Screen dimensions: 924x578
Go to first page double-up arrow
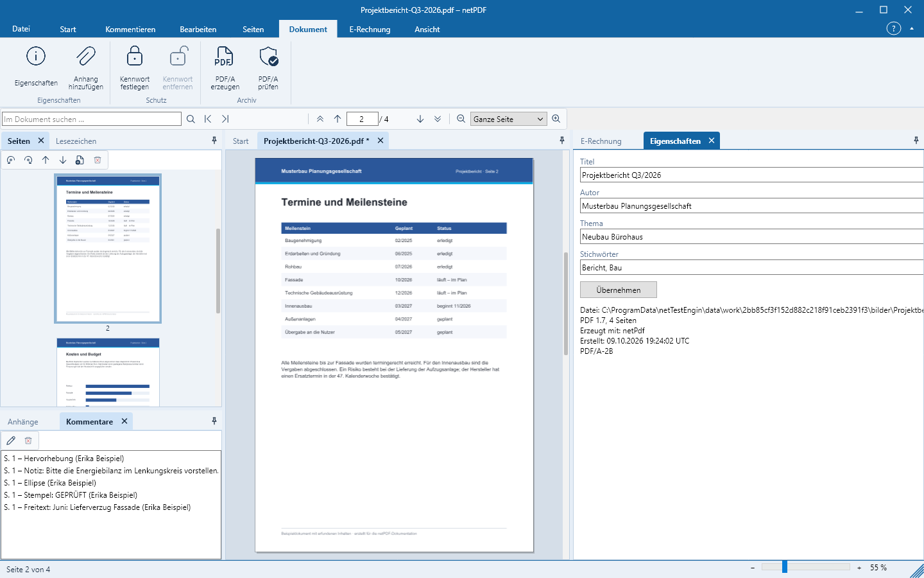click(x=320, y=119)
